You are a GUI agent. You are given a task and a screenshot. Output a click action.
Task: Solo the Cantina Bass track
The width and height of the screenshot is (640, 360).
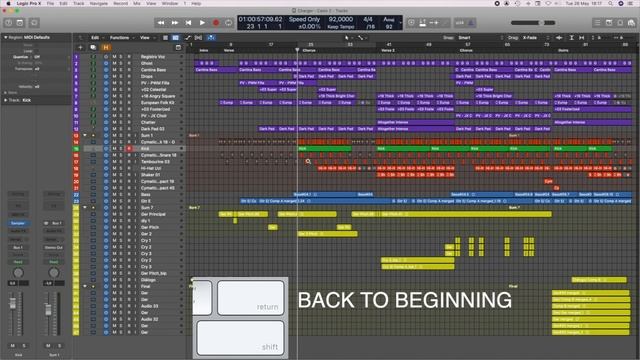tap(121, 70)
